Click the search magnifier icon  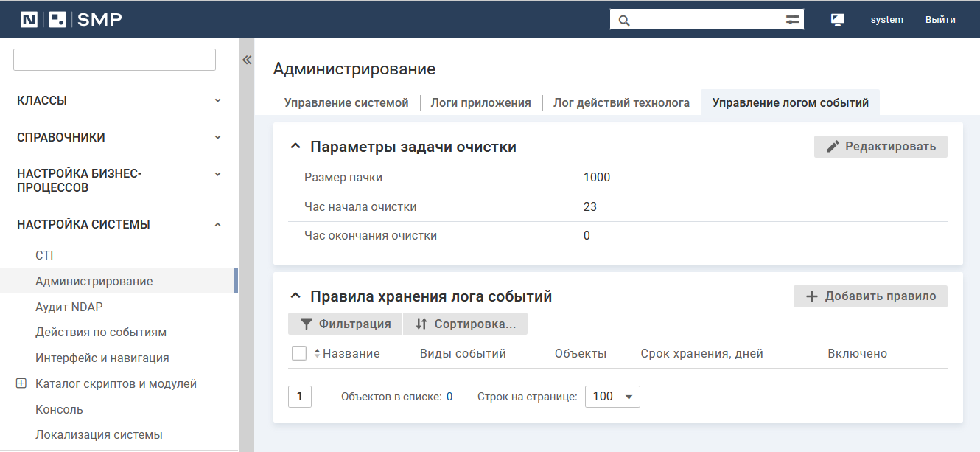point(624,20)
